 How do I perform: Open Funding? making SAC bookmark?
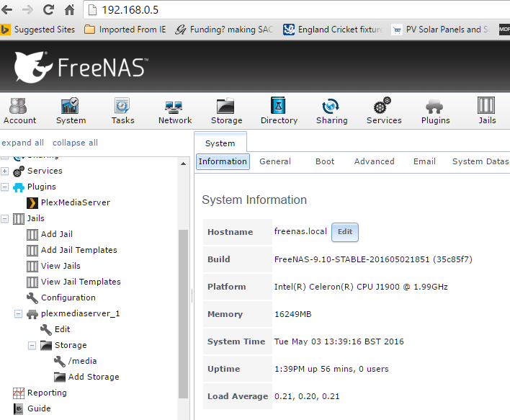tap(224, 30)
